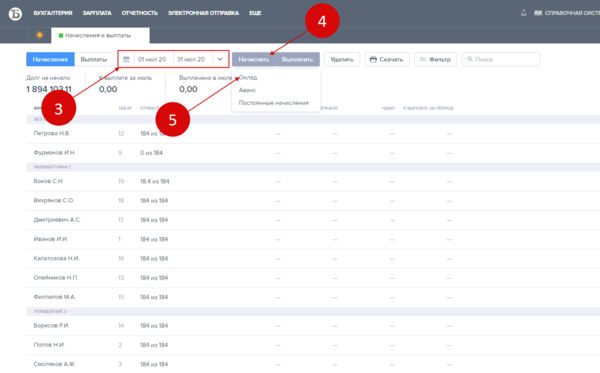Click the Выплачено в июле 0,00 value
Screen dimensions: 600x373
pos(188,89)
